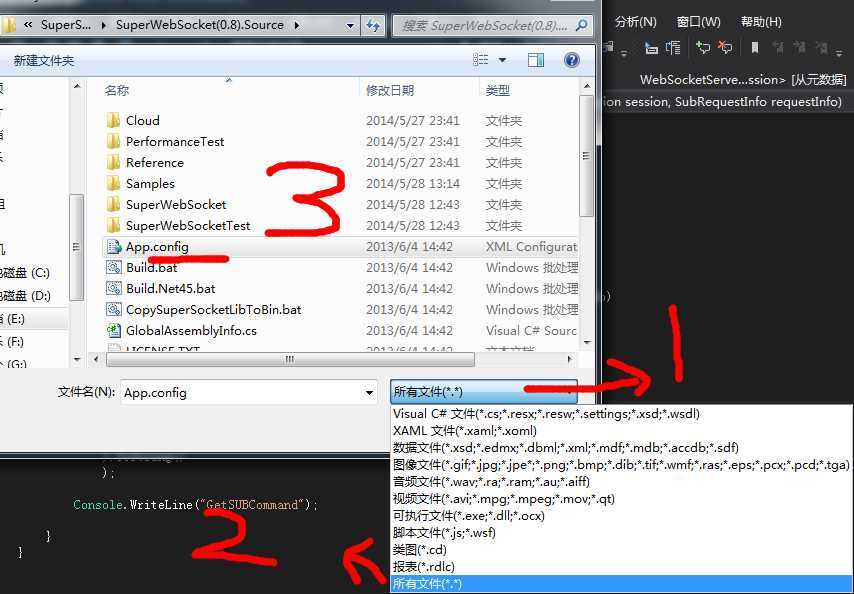Toggle the preview pane icon
This screenshot has width=854, height=594.
536,60
